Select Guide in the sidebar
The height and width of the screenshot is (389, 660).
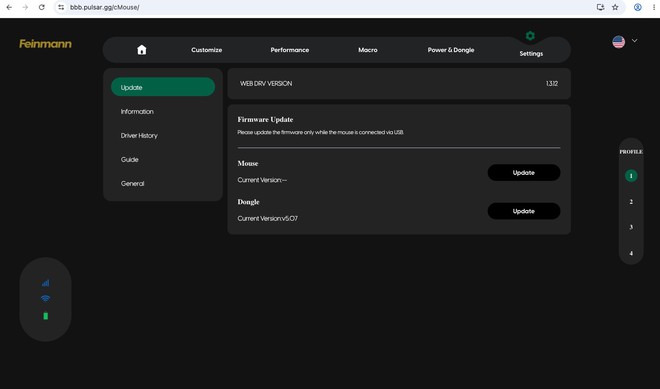[130, 160]
